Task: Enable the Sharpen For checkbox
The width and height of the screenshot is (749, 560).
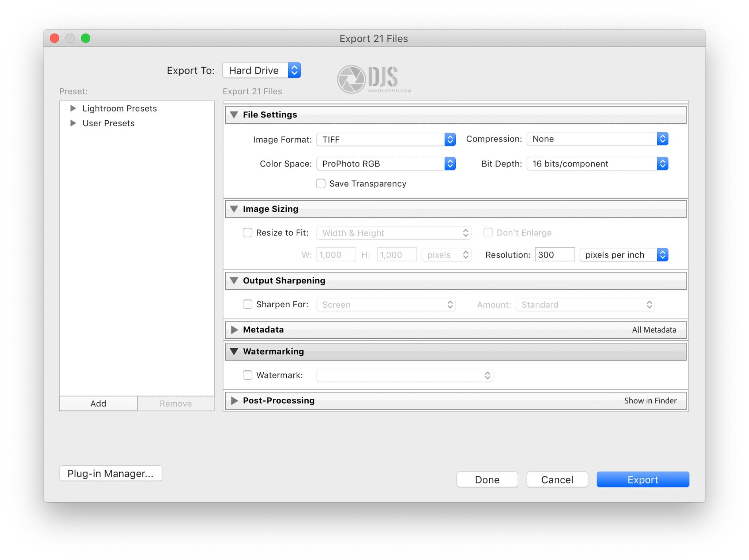Action: click(x=248, y=304)
